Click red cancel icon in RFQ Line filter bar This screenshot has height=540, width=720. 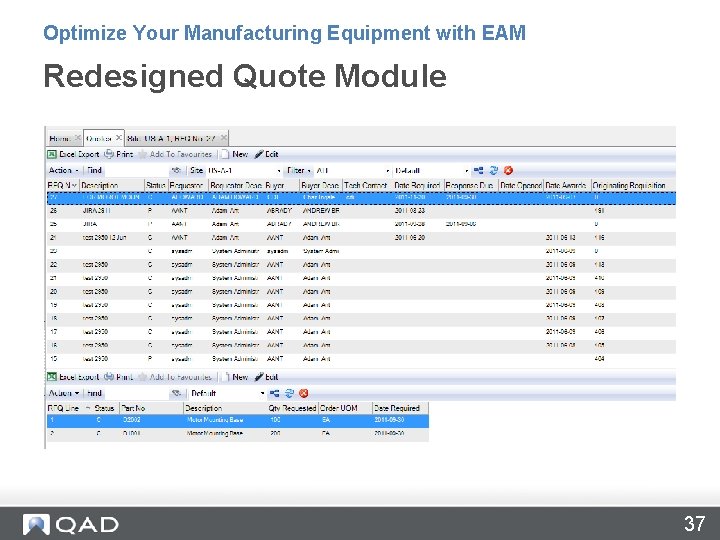click(x=304, y=394)
